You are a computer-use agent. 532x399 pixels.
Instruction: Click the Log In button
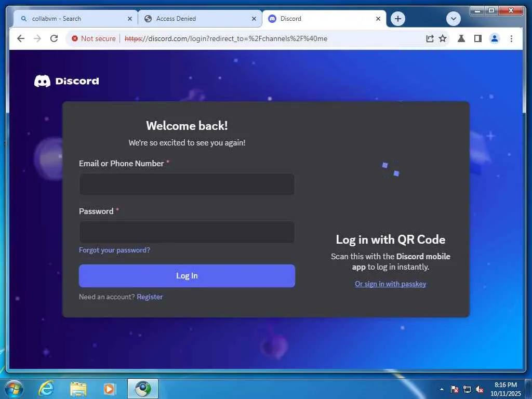tap(187, 276)
